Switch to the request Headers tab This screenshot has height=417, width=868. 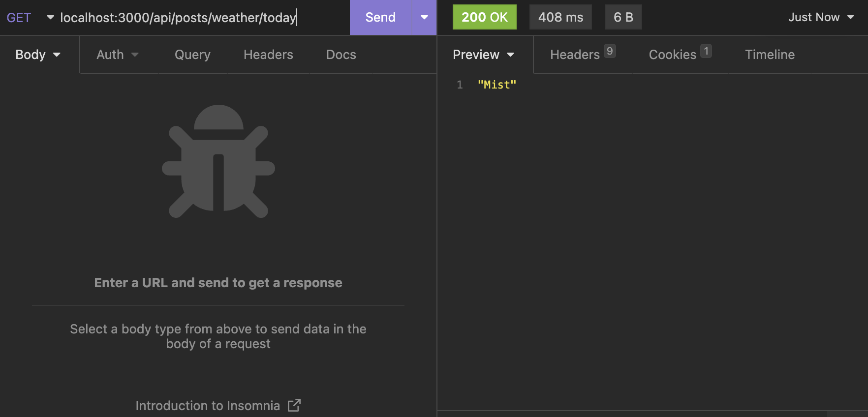(x=268, y=55)
